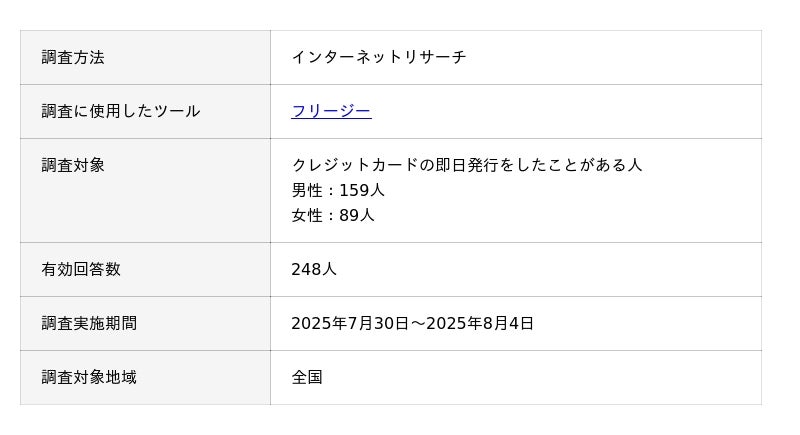
Task: Click the word 女性
Action: [x=307, y=215]
